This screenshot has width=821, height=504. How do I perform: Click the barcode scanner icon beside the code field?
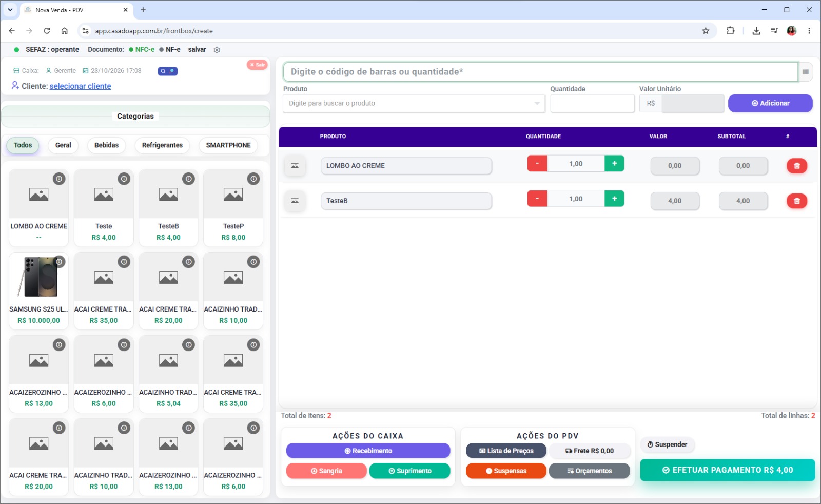point(806,72)
